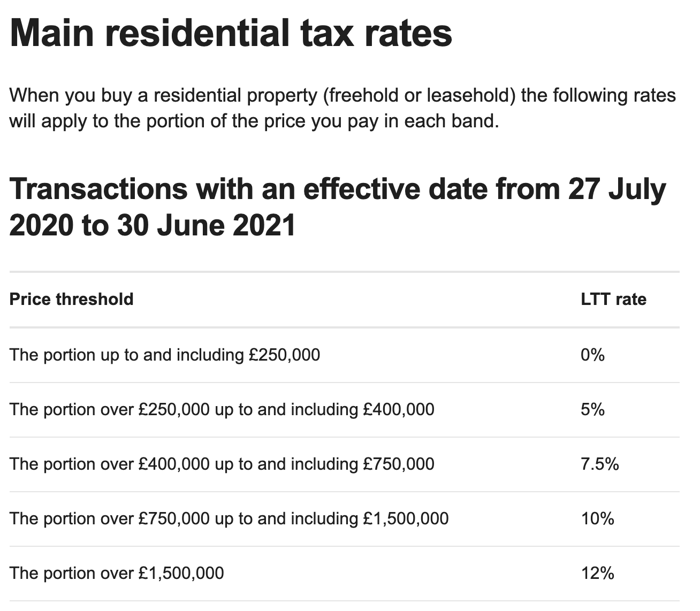Screen dimensions: 700x611
Task: Select the 'over £750,000 up to £1,500,000' threshold
Action: [229, 518]
